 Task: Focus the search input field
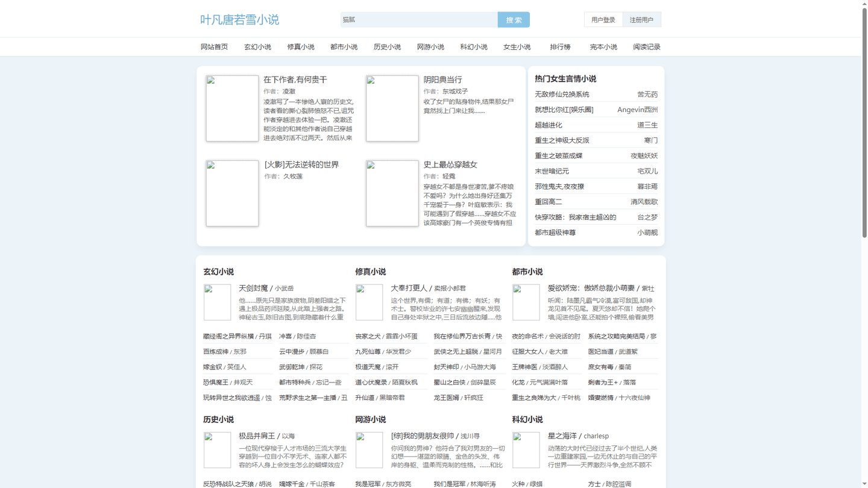coord(419,20)
